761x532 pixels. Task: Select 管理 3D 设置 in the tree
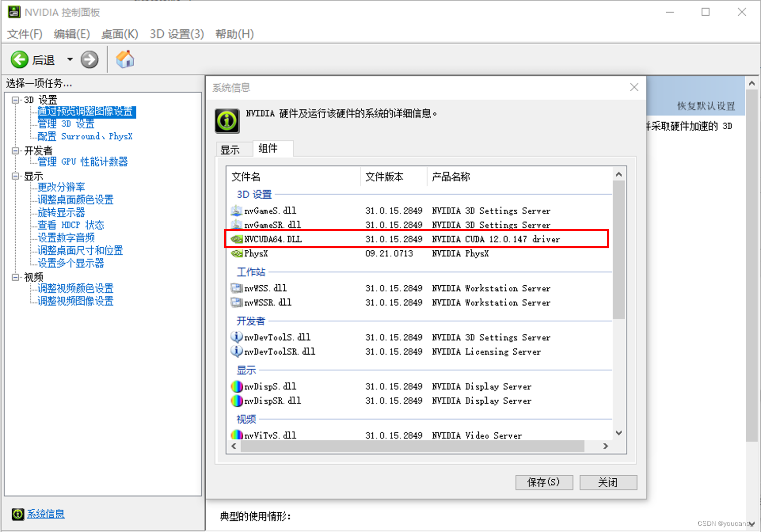click(66, 124)
